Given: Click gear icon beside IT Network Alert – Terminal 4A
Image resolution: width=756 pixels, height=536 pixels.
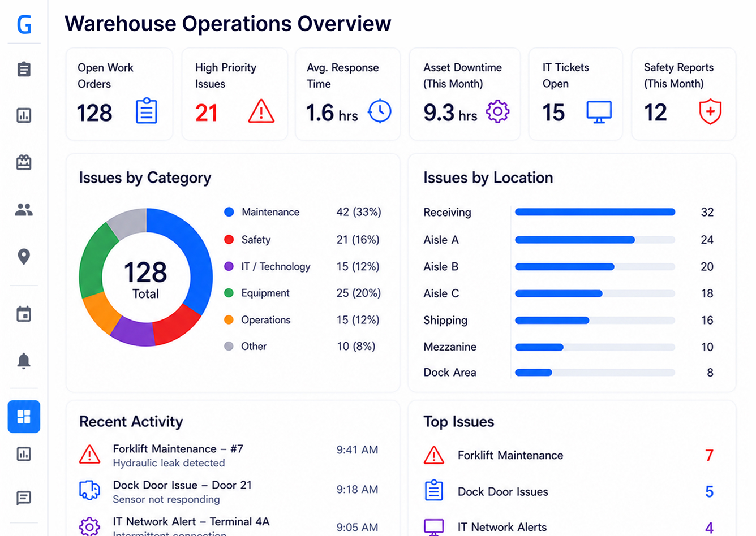Looking at the screenshot, I should 90,526.
